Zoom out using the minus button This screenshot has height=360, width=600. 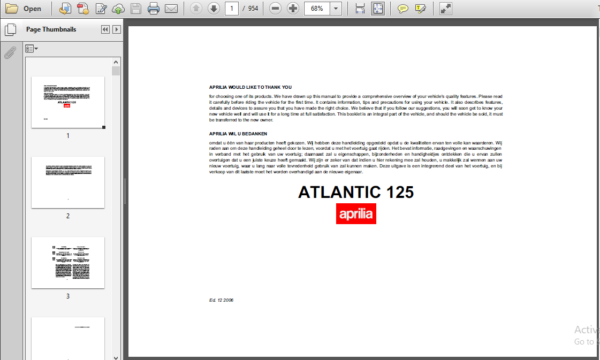coord(275,8)
